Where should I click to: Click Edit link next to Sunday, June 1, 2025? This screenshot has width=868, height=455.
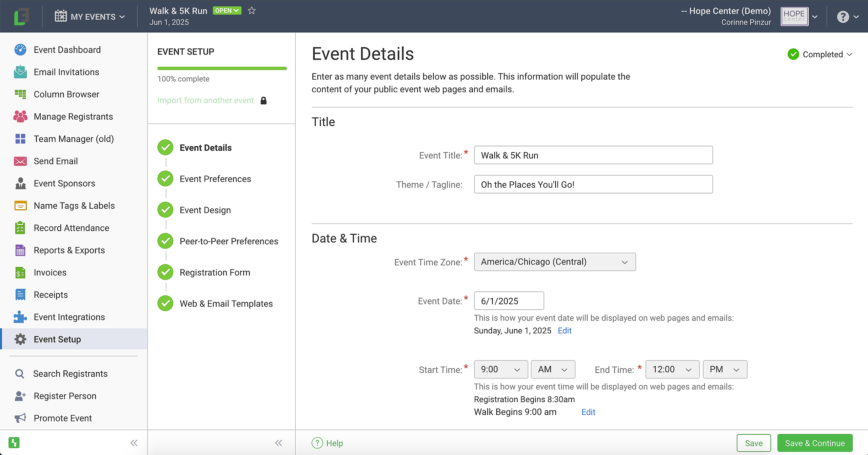565,331
